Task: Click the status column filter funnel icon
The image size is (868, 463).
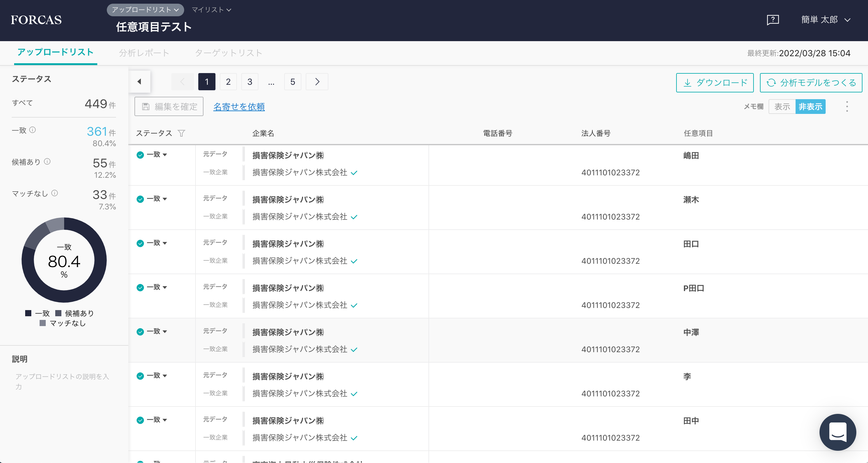Action: click(181, 134)
